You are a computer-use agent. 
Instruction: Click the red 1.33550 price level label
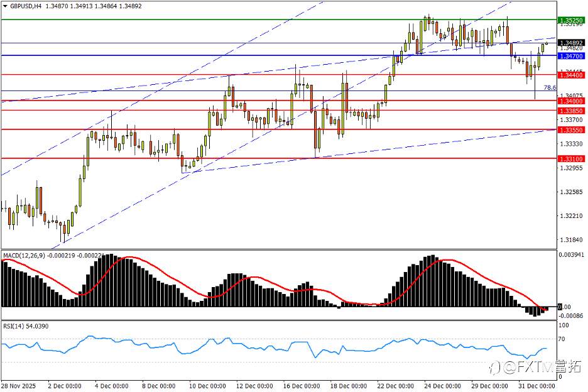point(571,130)
